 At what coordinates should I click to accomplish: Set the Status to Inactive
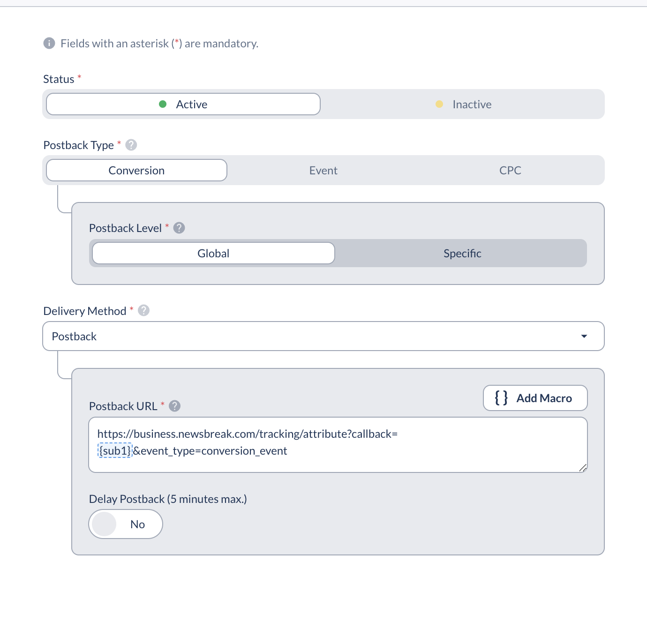471,104
